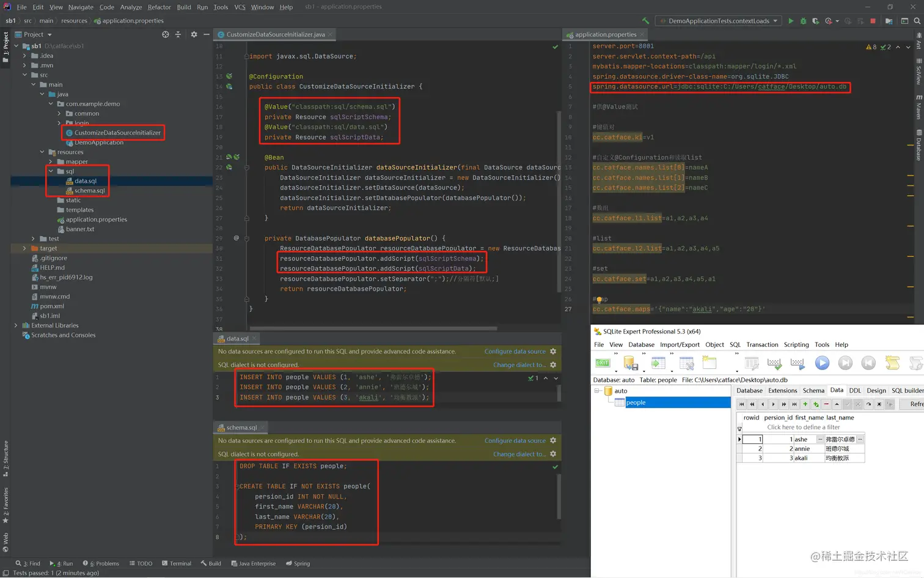Viewport: 924px width, 578px height.
Task: Click the green plus insert-record icon
Action: [805, 404]
